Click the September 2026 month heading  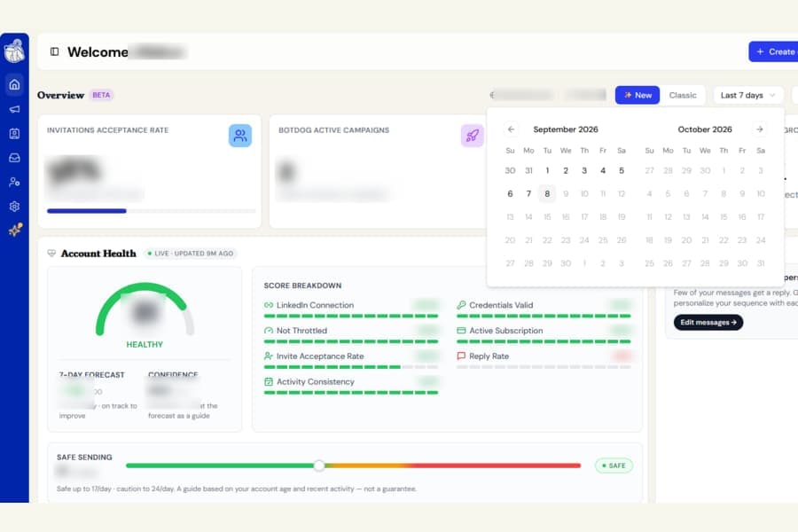click(x=566, y=129)
